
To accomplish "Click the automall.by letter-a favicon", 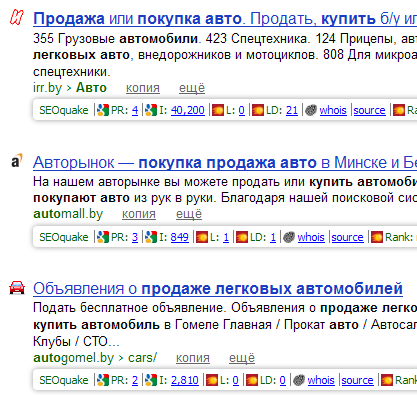I will click(x=17, y=161).
